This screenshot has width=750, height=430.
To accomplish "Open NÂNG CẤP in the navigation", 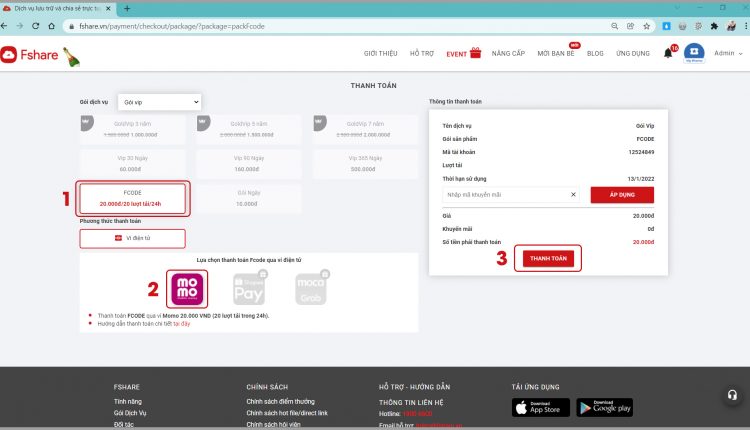I will click(x=508, y=54).
